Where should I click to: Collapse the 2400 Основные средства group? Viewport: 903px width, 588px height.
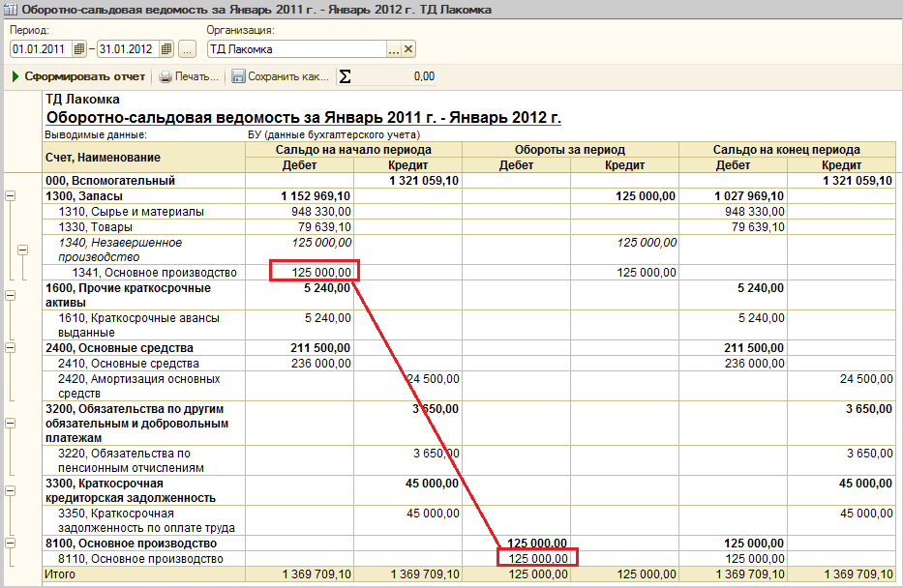pyautogui.click(x=11, y=348)
